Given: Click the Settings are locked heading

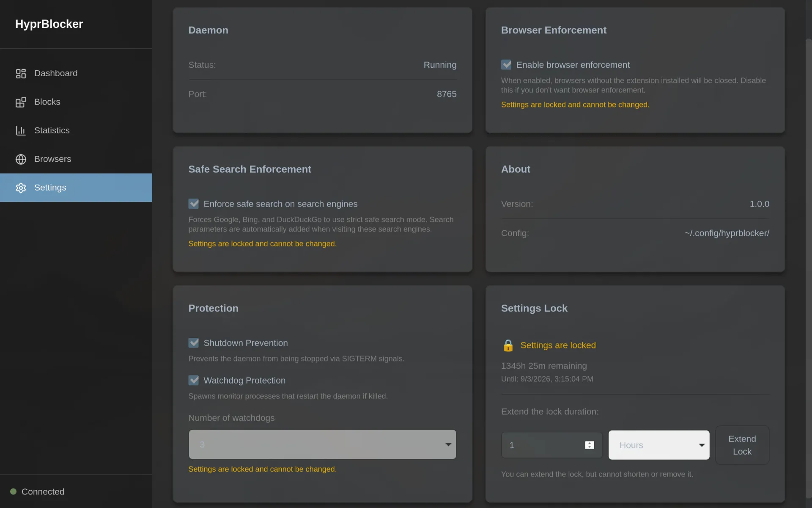Looking at the screenshot, I should click(x=558, y=345).
